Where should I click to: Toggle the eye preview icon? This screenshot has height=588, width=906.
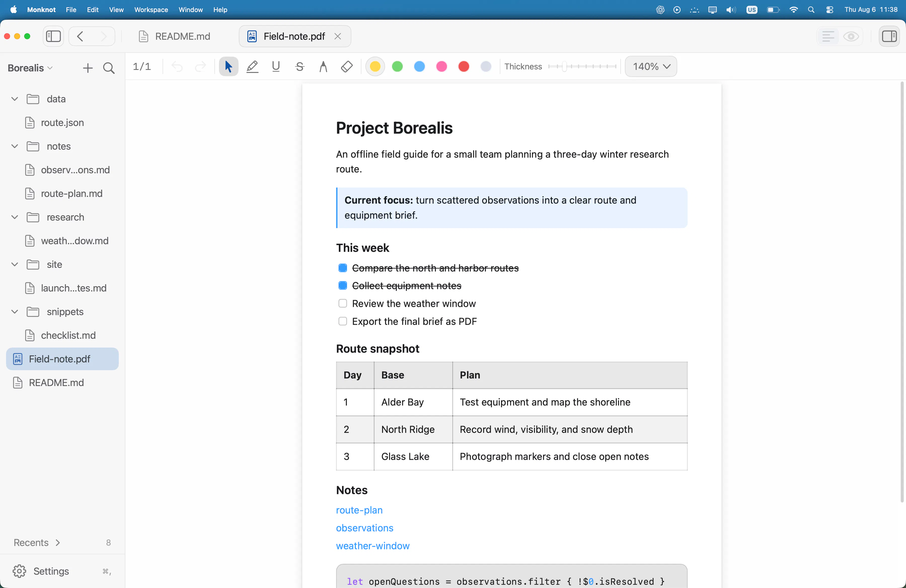851,36
